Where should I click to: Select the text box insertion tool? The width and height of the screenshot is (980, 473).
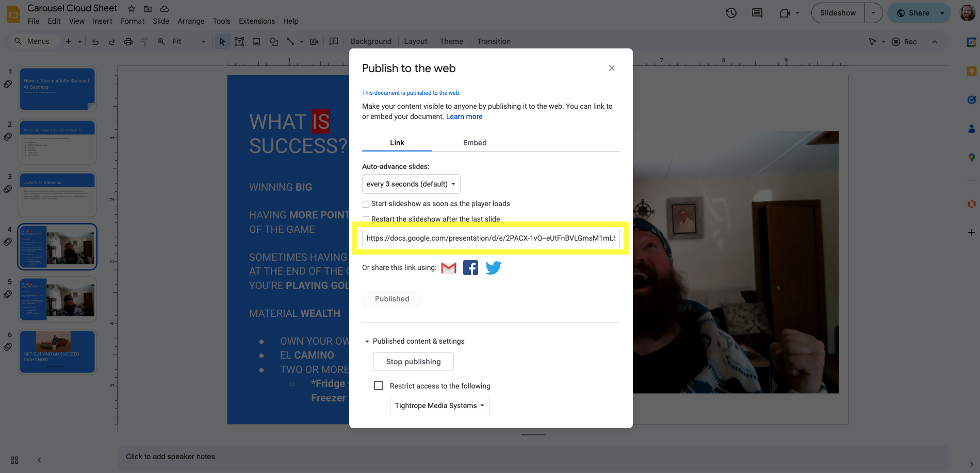pos(239,41)
